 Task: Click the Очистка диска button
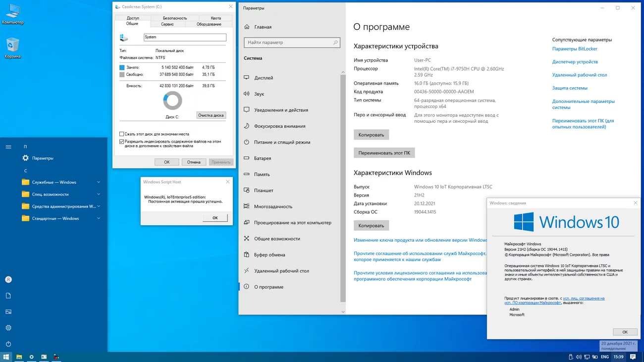coord(211,115)
